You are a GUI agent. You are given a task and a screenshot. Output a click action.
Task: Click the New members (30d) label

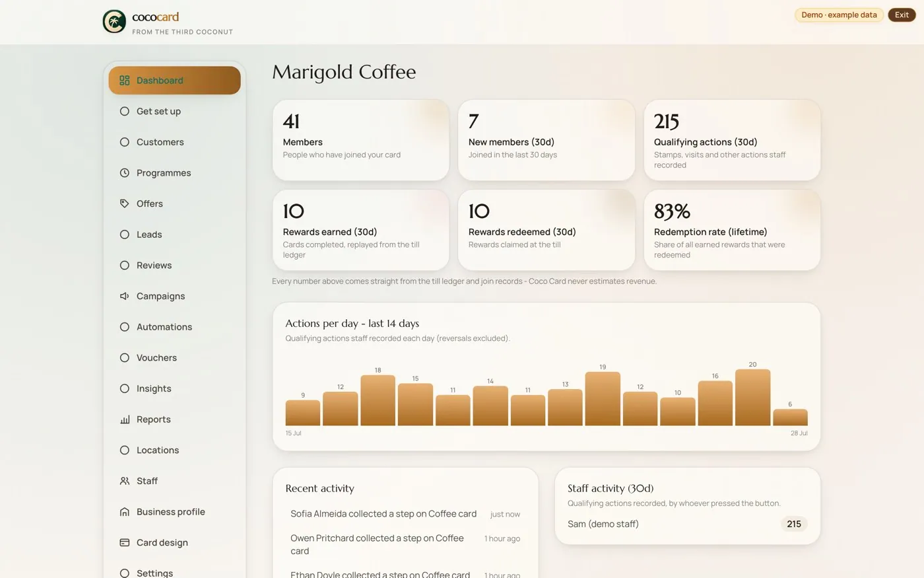[511, 142]
